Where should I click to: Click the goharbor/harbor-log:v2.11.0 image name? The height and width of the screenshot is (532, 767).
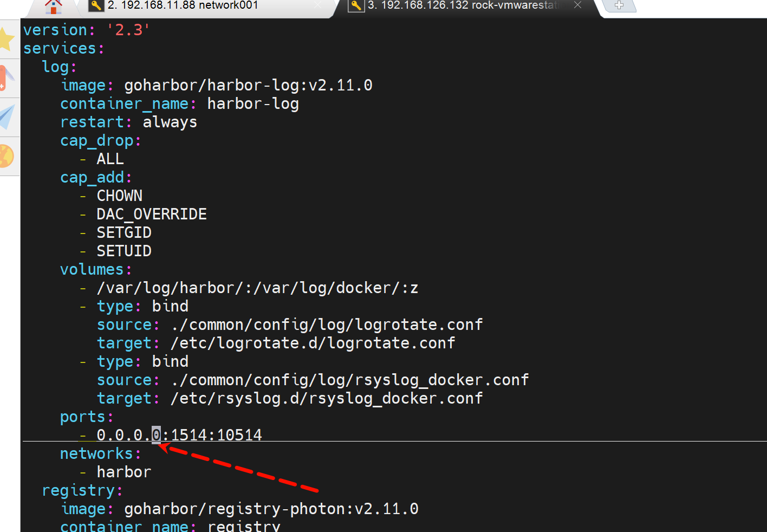(x=248, y=85)
